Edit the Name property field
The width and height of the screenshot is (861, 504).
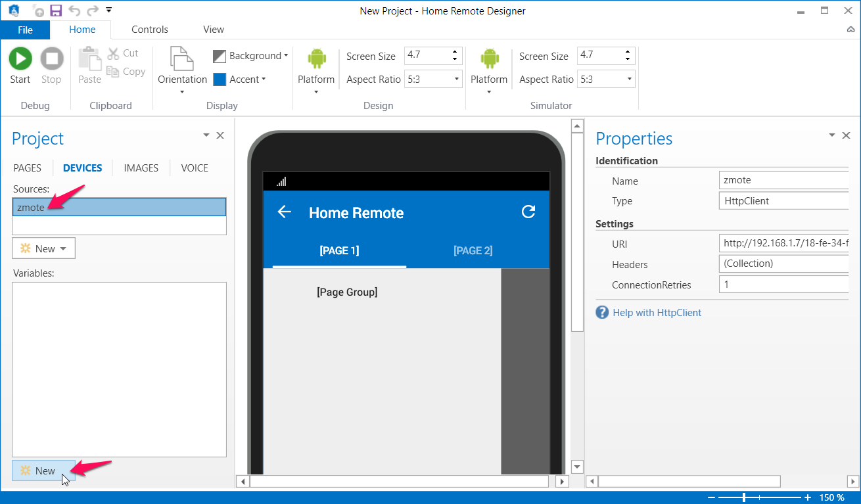coord(784,180)
